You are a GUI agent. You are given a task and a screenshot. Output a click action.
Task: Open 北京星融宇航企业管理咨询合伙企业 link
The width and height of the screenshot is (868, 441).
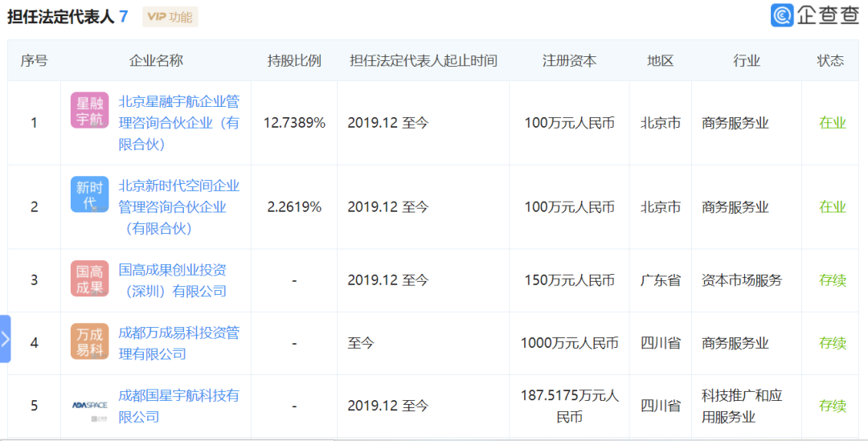(x=178, y=123)
